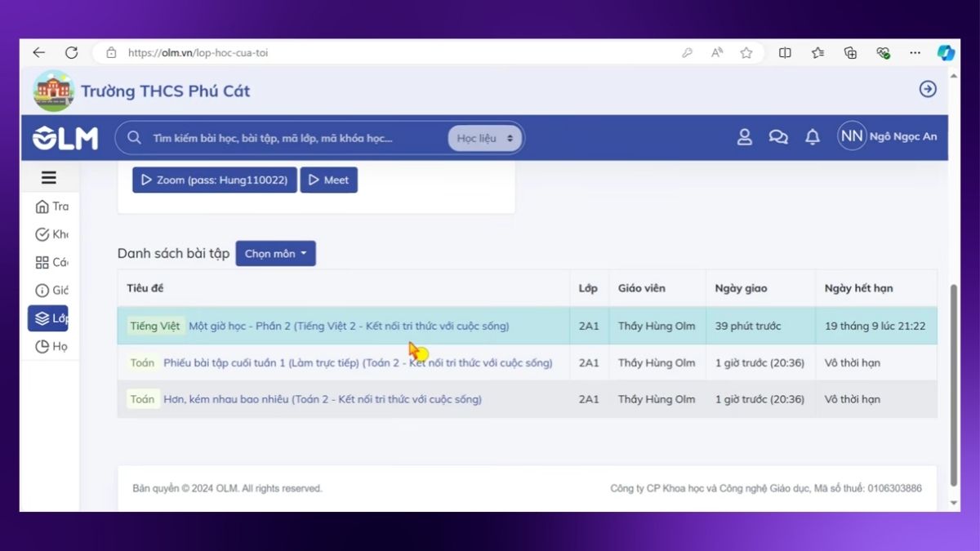Click the Trường THCS Phú Cát school name
The image size is (980, 551).
point(166,91)
